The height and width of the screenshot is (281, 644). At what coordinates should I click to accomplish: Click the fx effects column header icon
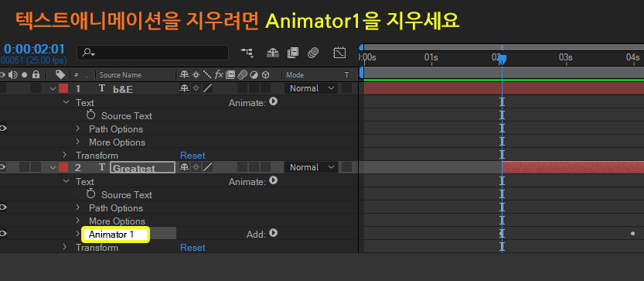click(219, 74)
